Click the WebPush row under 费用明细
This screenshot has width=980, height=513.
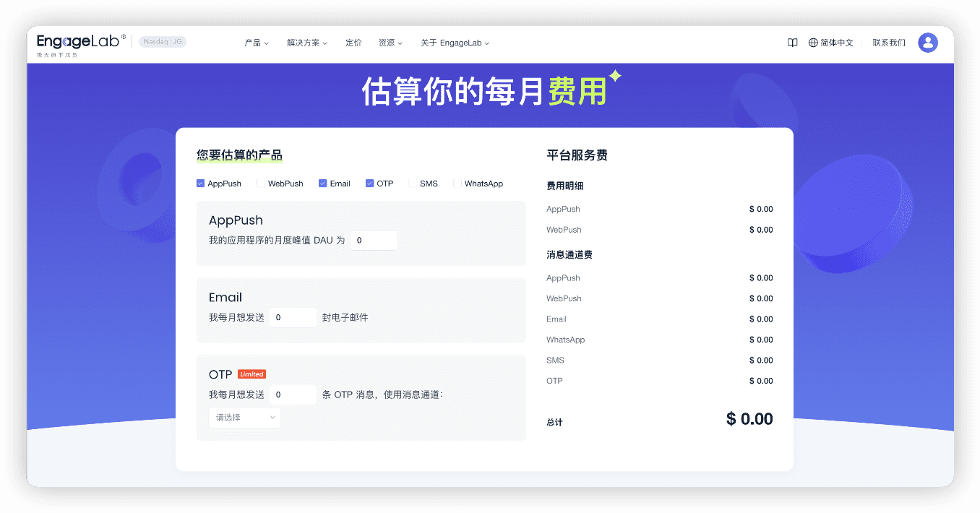pos(660,230)
